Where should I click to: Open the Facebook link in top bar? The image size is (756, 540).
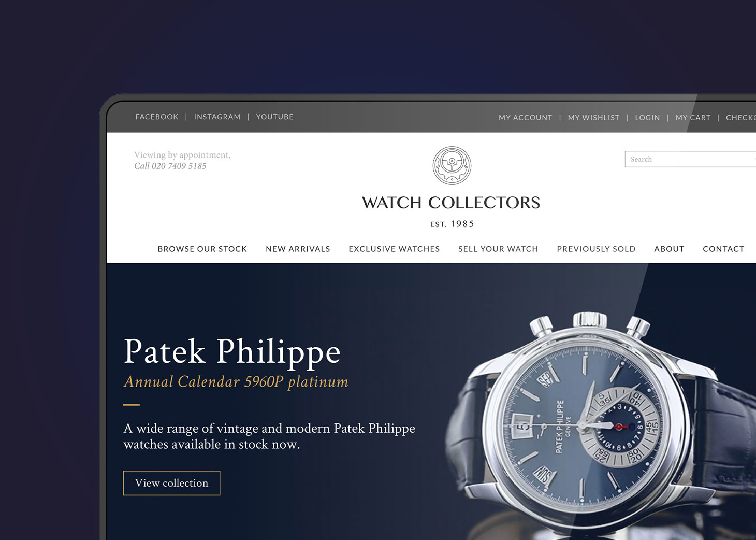[157, 117]
